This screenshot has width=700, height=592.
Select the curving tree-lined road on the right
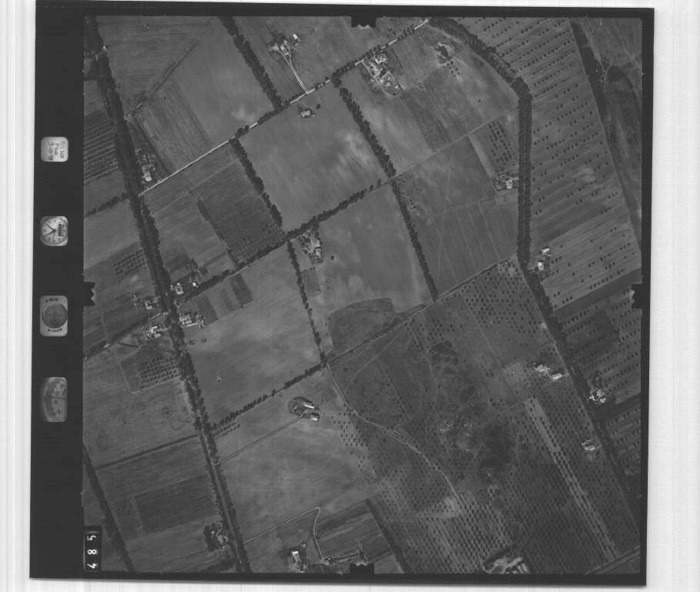pyautogui.click(x=525, y=154)
